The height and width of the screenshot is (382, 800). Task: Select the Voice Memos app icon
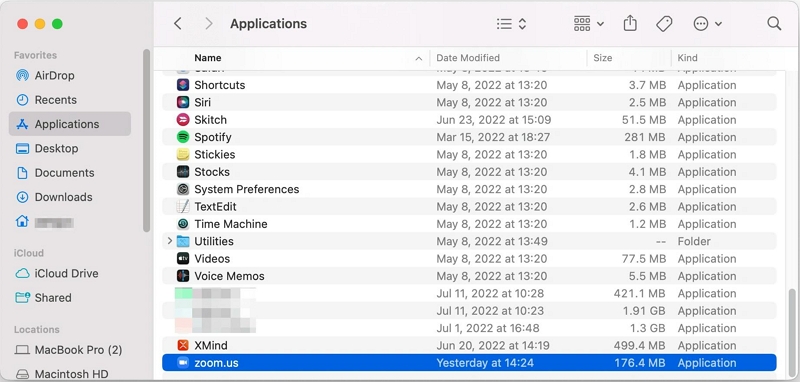(x=183, y=276)
